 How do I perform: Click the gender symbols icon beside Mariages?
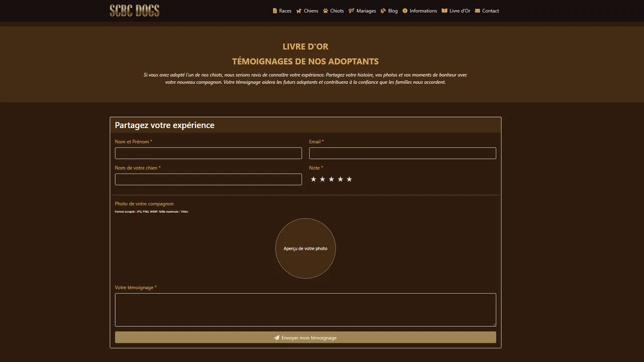point(351,11)
